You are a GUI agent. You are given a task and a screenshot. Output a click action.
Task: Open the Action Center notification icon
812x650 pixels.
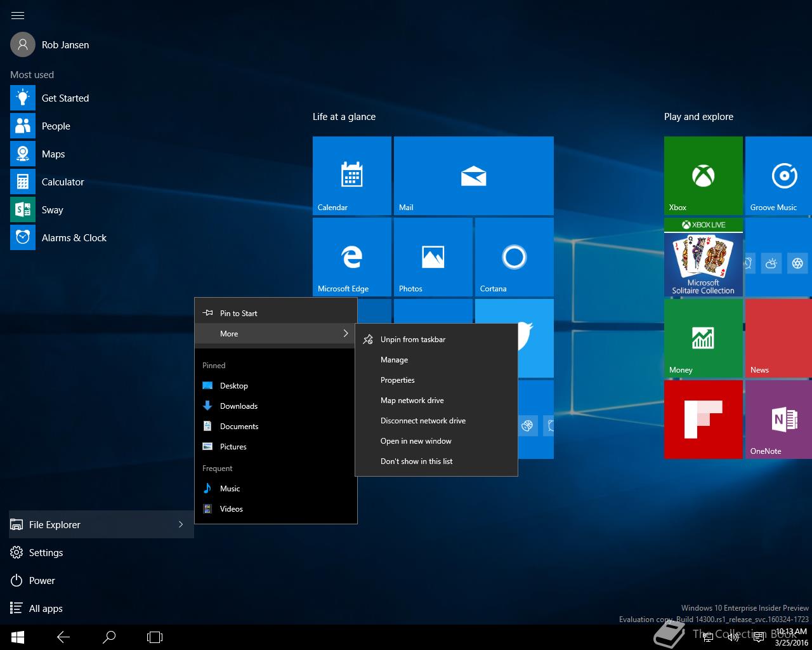coord(758,637)
